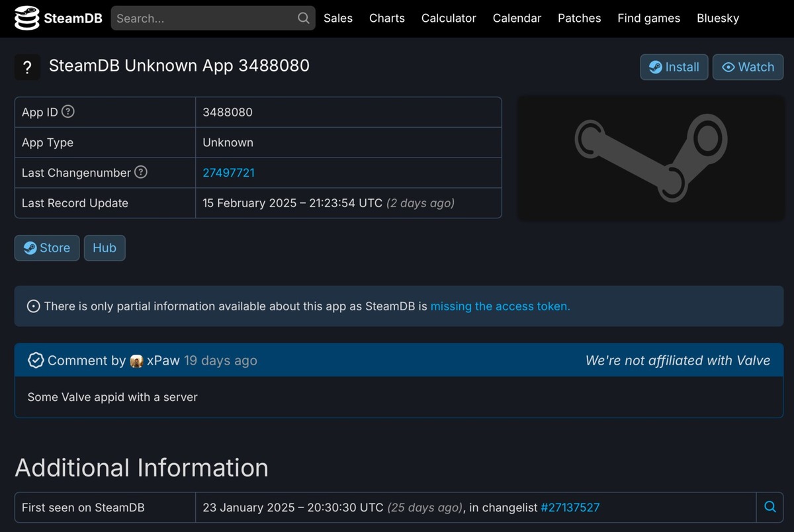Click the search magnifier icon in header
794x532 pixels.
(x=304, y=19)
